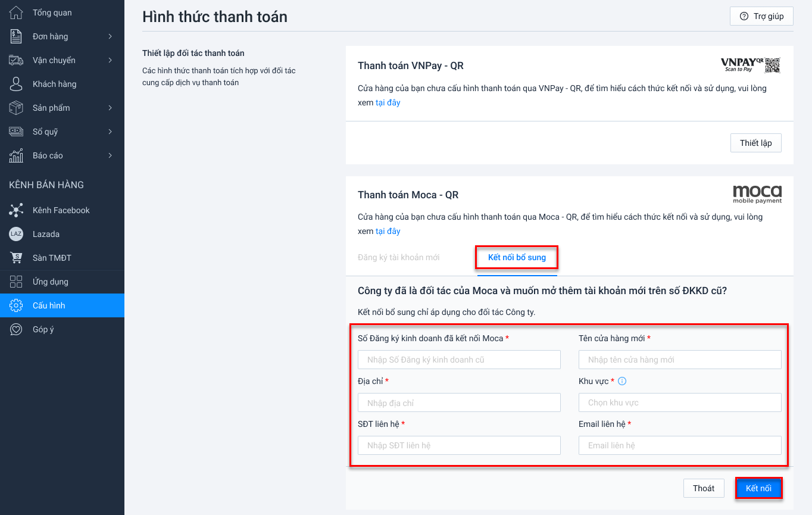Open the Ứng dụng menu item

click(51, 282)
